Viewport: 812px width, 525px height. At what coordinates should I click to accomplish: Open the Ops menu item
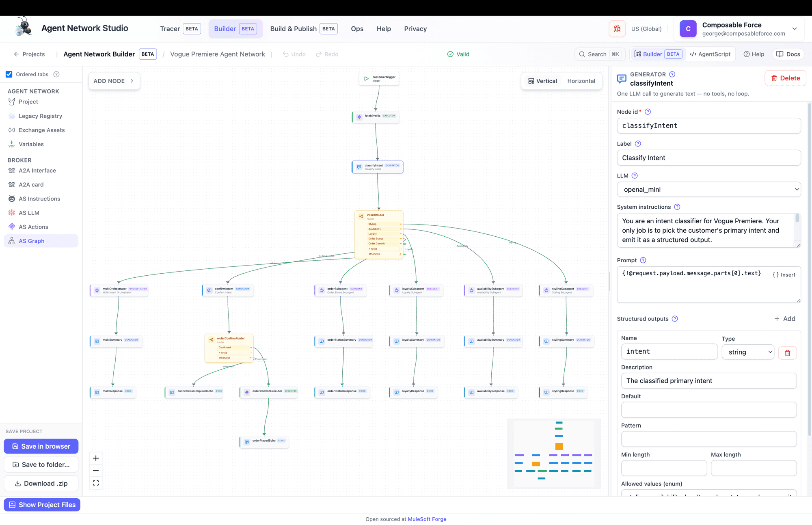pos(357,29)
